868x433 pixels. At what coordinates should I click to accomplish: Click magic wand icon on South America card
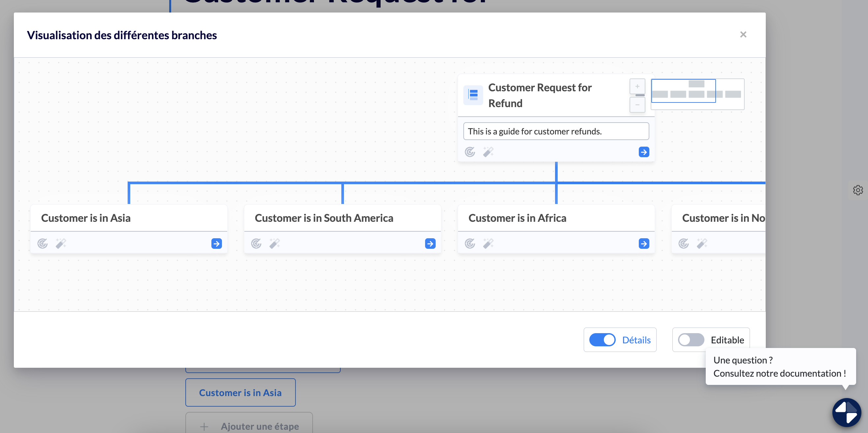[x=275, y=243]
